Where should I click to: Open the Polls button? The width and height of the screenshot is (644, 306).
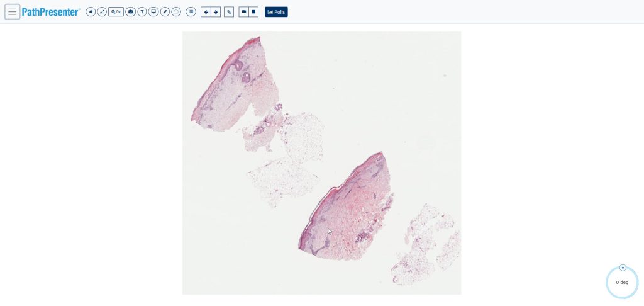277,12
